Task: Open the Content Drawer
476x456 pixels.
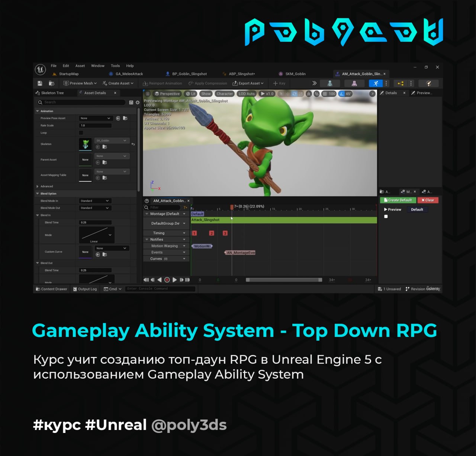Action: [51, 289]
